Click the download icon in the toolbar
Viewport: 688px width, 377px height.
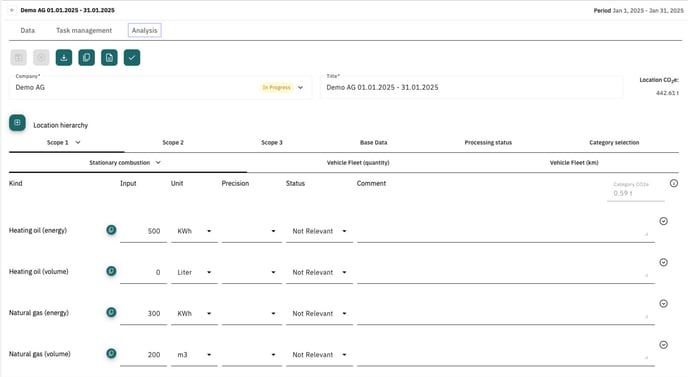click(x=64, y=57)
